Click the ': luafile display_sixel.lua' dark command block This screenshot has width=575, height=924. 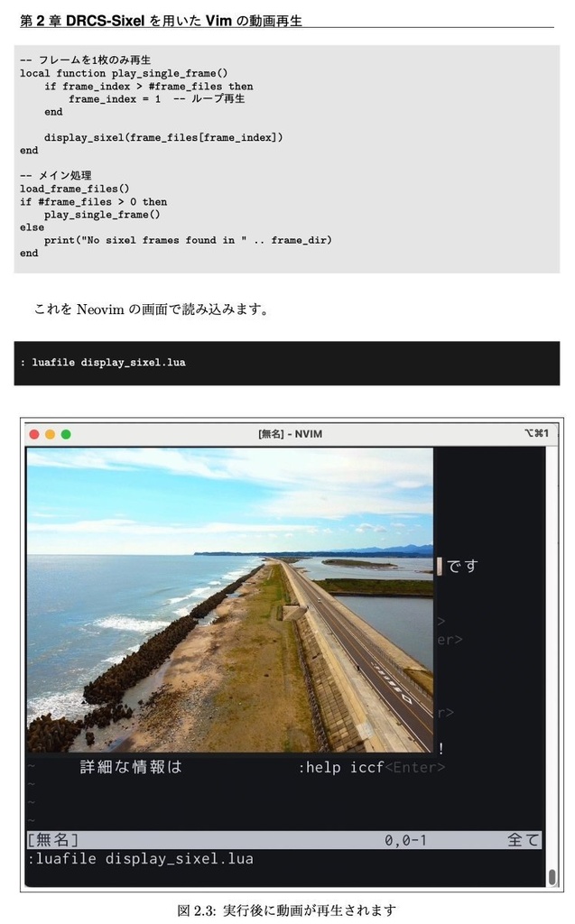click(x=287, y=363)
